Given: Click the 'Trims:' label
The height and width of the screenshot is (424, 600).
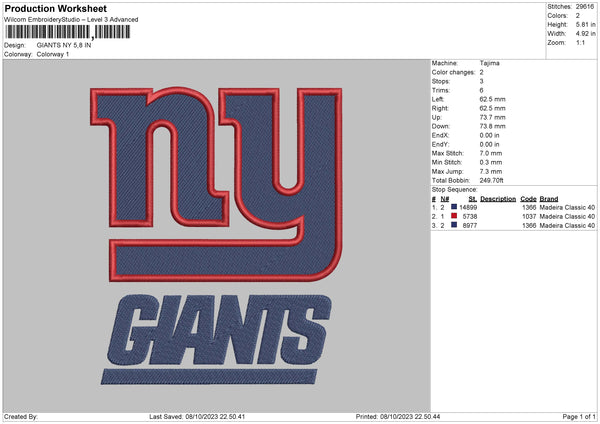Looking at the screenshot, I should 440,90.
